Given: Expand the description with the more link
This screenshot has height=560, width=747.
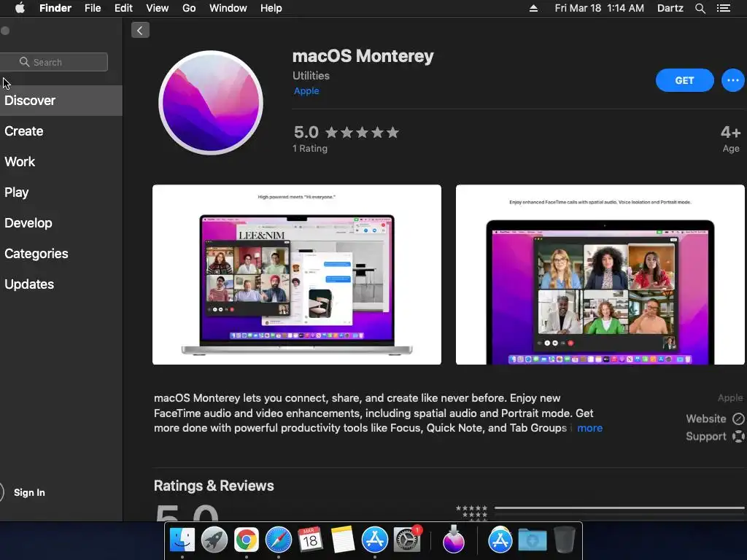Looking at the screenshot, I should point(589,428).
